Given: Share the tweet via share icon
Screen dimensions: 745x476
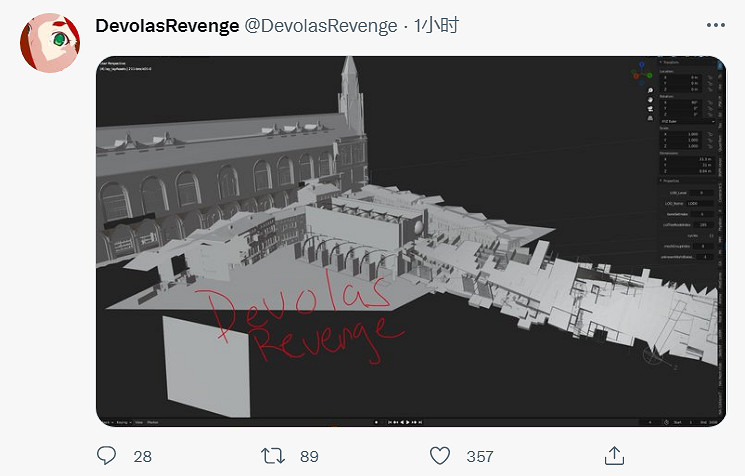Looking at the screenshot, I should point(614,455).
